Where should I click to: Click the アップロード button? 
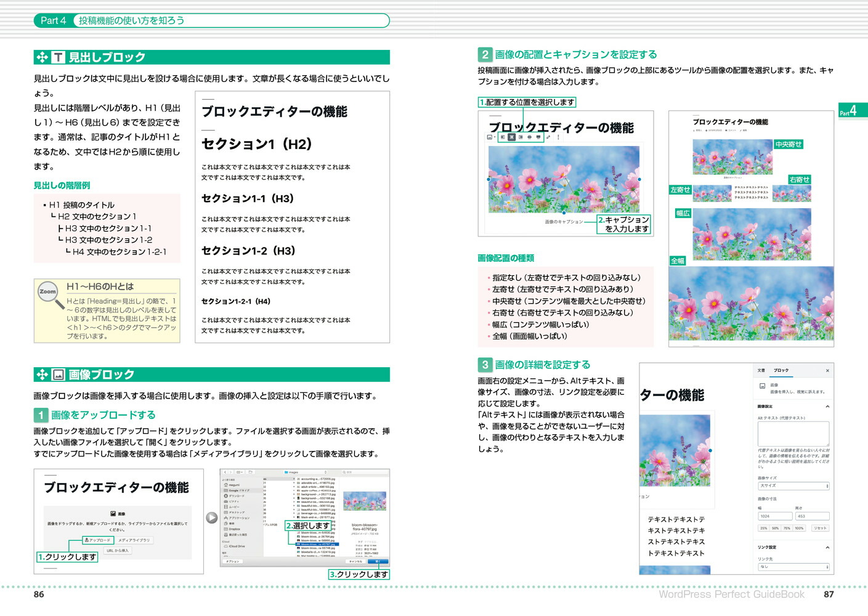pos(98,540)
